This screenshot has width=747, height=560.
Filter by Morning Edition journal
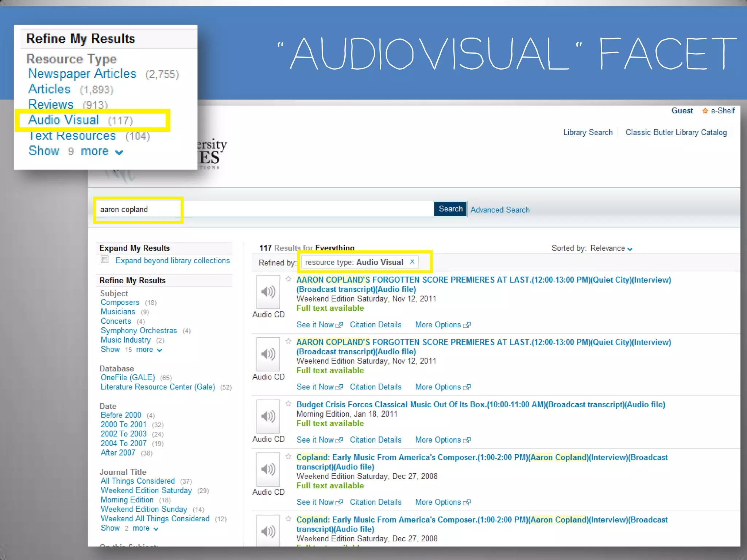coord(127,500)
